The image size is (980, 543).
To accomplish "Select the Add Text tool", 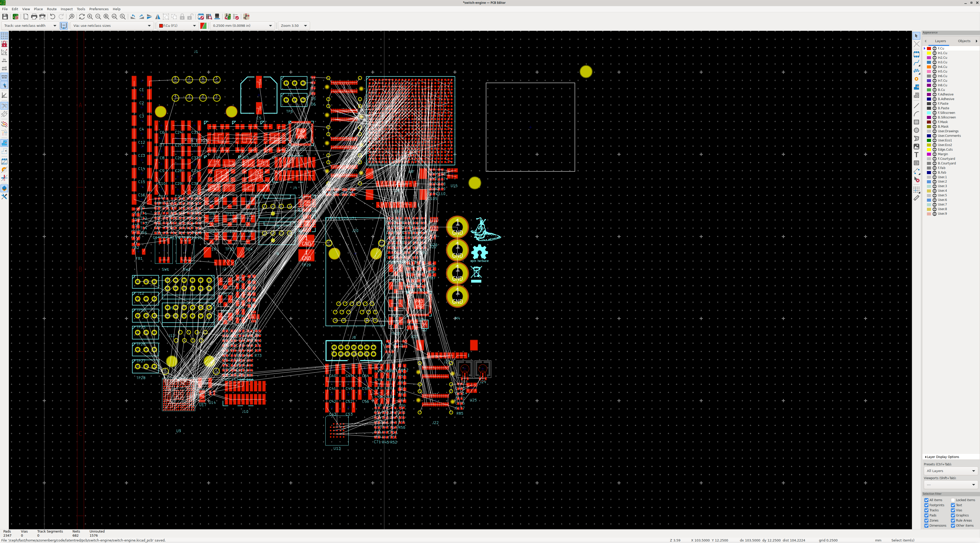I will 916,155.
